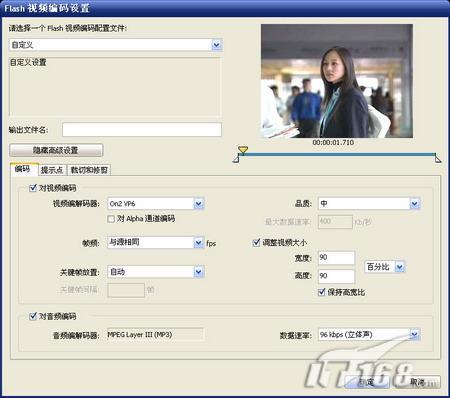Click the blue video scrub bar

(337, 154)
